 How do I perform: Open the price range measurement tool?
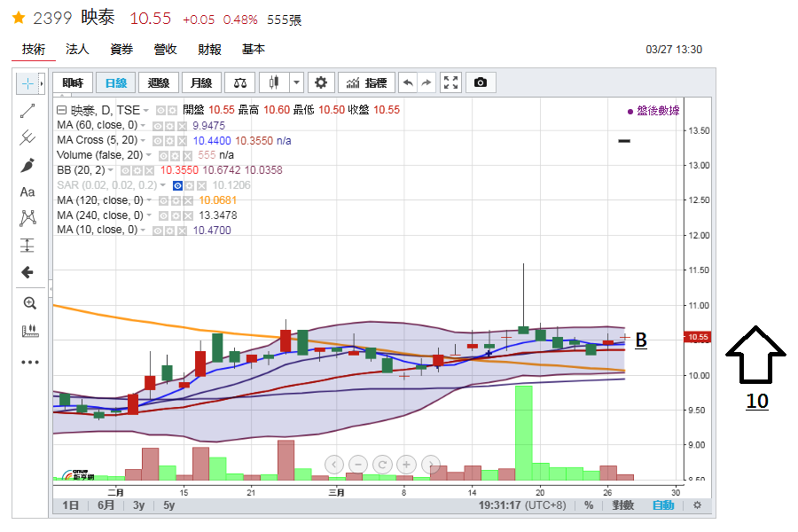[27, 246]
